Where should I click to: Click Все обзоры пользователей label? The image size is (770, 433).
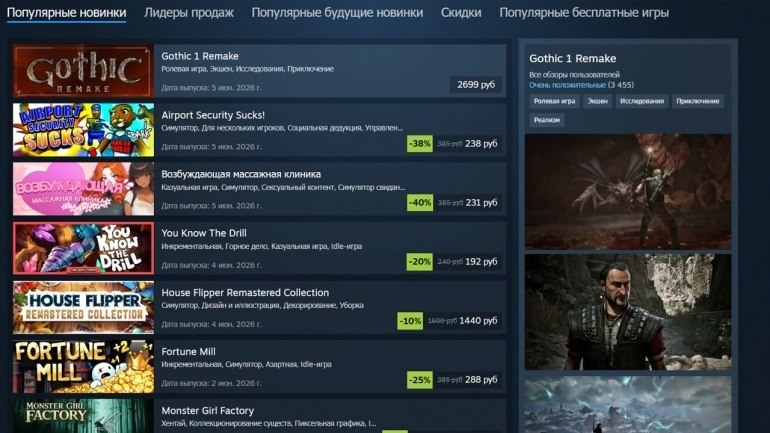[x=575, y=75]
